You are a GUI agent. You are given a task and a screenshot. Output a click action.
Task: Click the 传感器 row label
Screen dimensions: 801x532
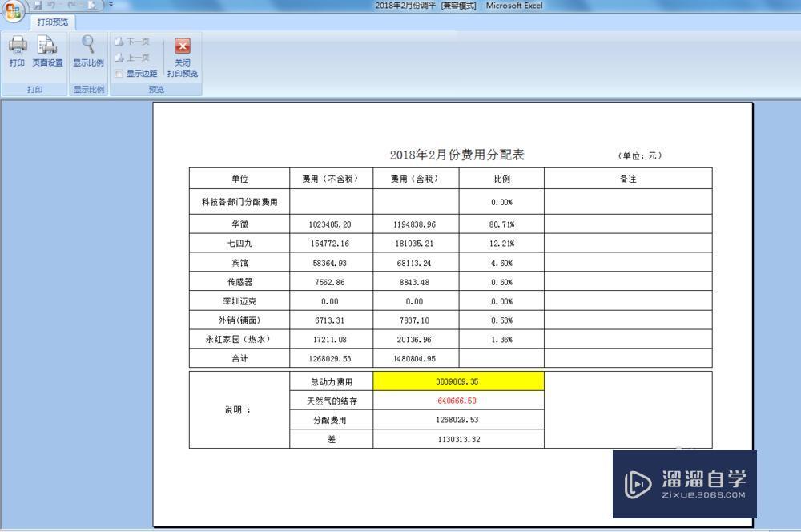239,281
